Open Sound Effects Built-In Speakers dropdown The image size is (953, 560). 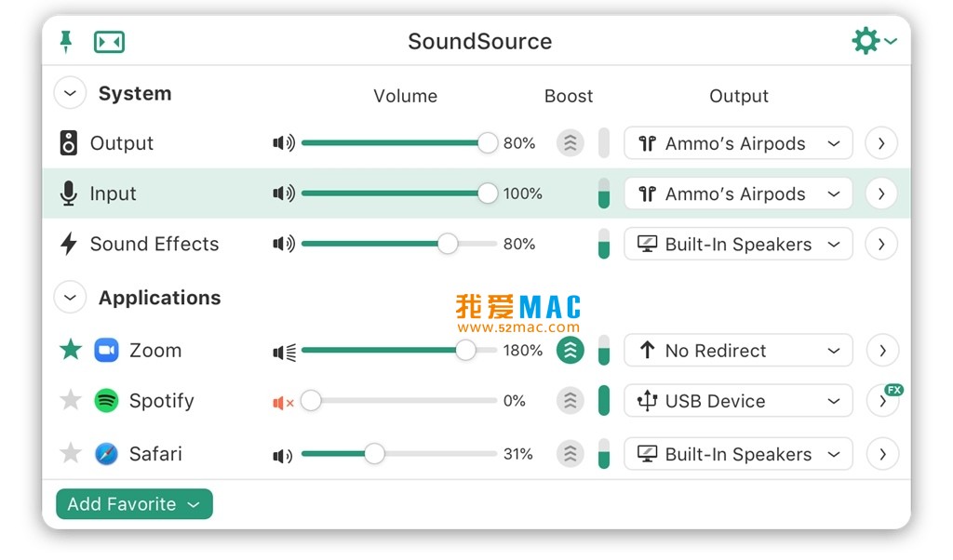click(738, 244)
